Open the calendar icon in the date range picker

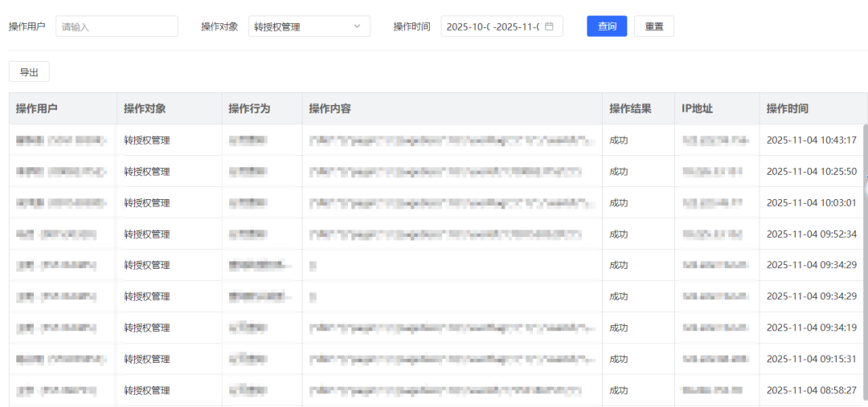(549, 26)
